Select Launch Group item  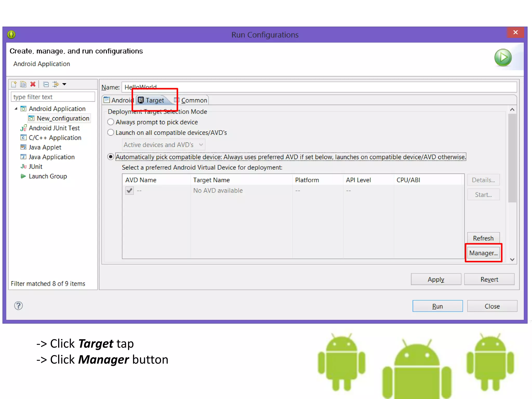[x=48, y=176]
